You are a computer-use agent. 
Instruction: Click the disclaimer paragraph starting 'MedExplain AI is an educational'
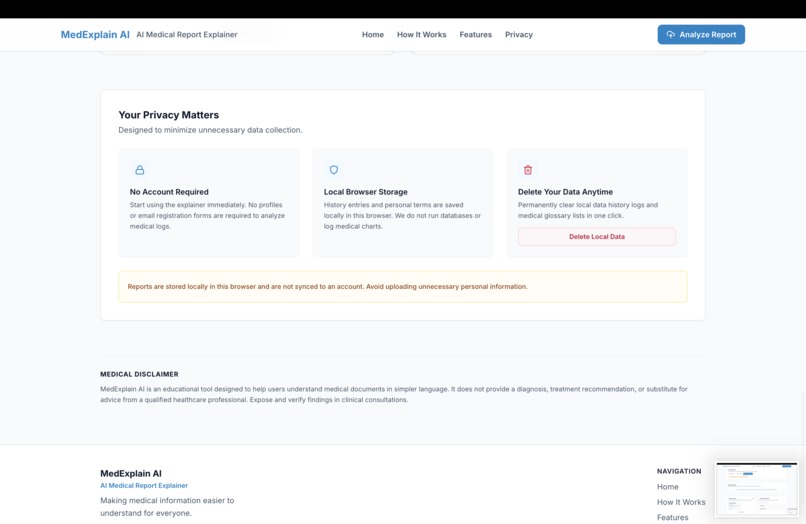click(x=394, y=394)
